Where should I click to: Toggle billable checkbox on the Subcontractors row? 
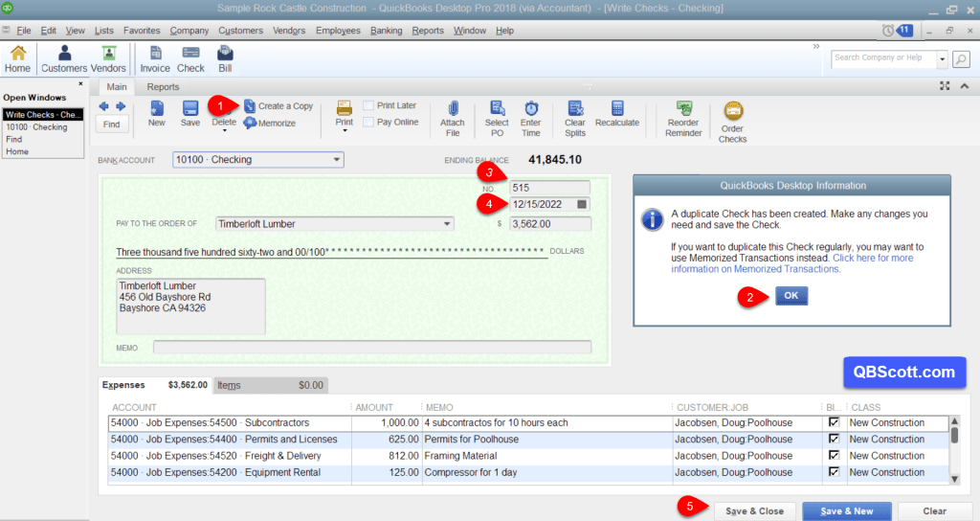coord(834,422)
